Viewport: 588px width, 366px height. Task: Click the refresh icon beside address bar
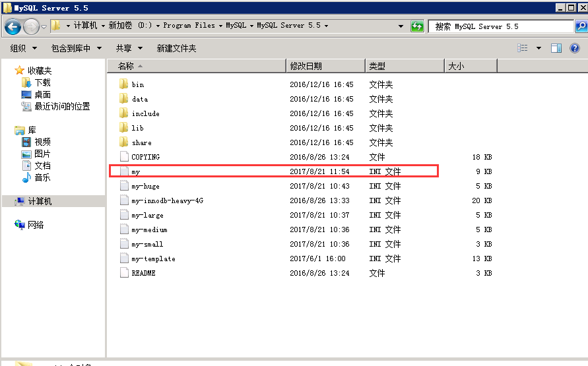click(x=417, y=26)
